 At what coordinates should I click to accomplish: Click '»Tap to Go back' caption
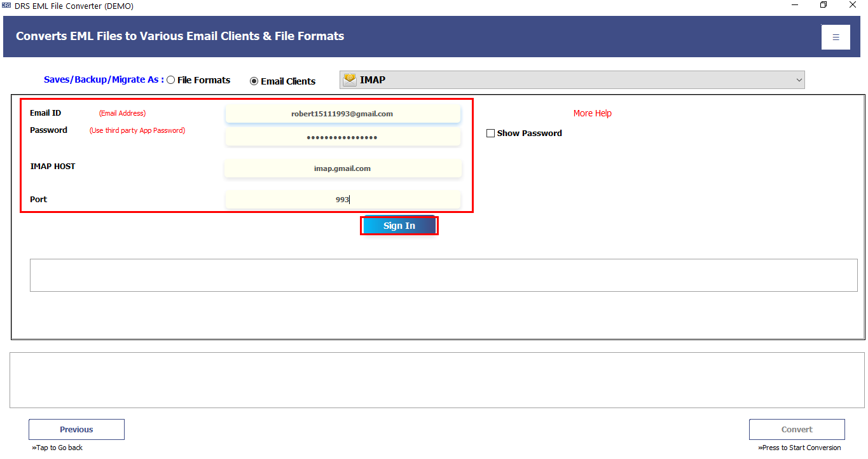pos(57,448)
